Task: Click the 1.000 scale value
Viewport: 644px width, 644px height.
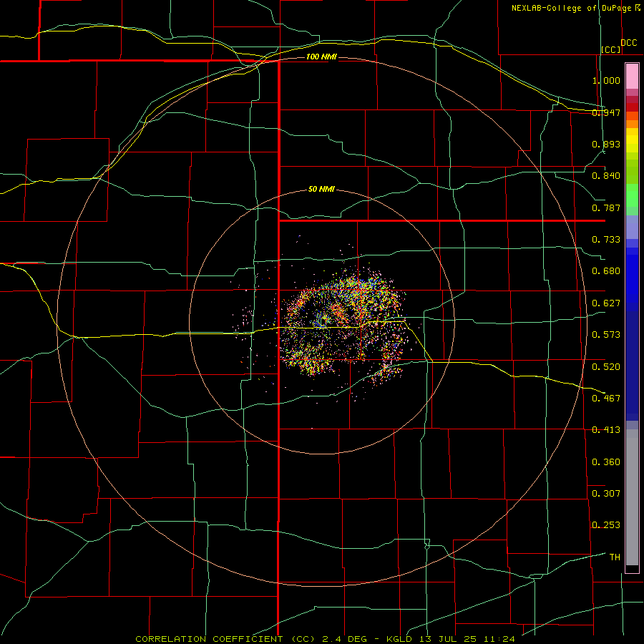Action: click(606, 80)
